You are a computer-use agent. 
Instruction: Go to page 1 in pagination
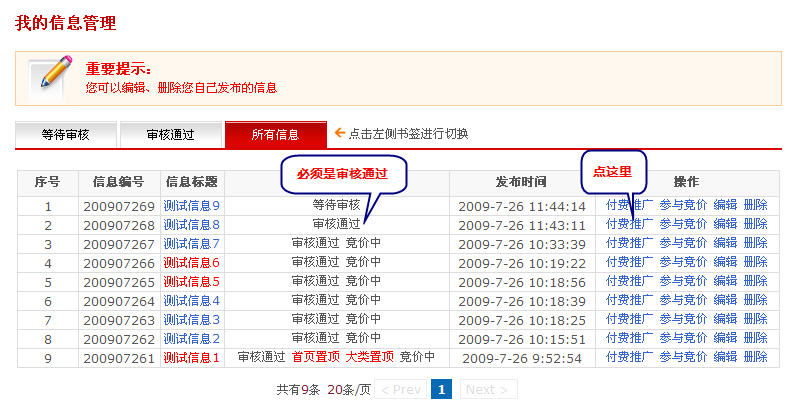tap(442, 389)
